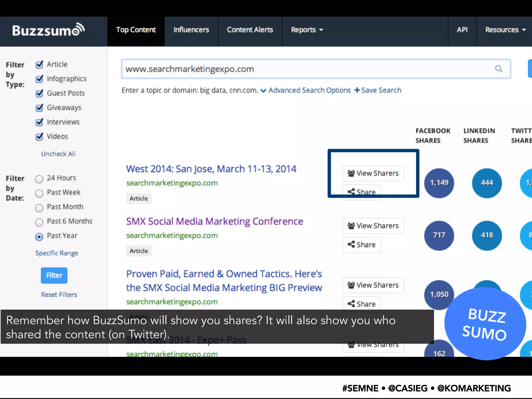Viewport: 532px width, 399px height.
Task: Toggle the Interviews checkbox
Action: pyautogui.click(x=39, y=122)
